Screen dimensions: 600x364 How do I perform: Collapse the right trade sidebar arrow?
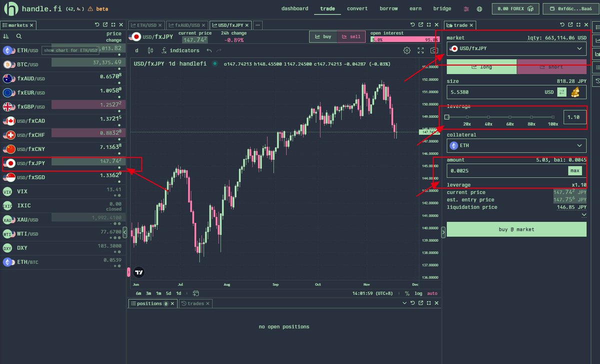coord(443,232)
